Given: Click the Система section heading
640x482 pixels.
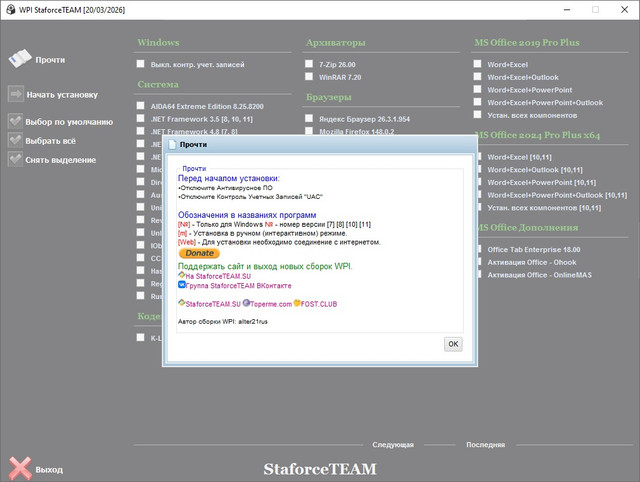Looking at the screenshot, I should pos(158,84).
